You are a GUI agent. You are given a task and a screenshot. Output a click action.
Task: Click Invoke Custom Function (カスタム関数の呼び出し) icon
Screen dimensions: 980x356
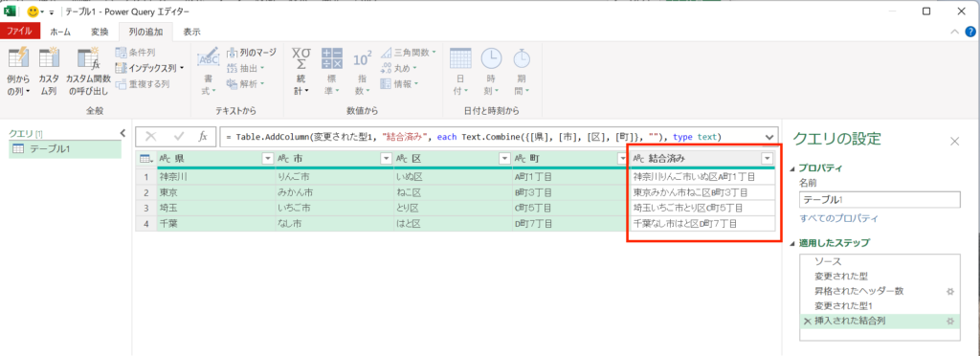point(88,58)
